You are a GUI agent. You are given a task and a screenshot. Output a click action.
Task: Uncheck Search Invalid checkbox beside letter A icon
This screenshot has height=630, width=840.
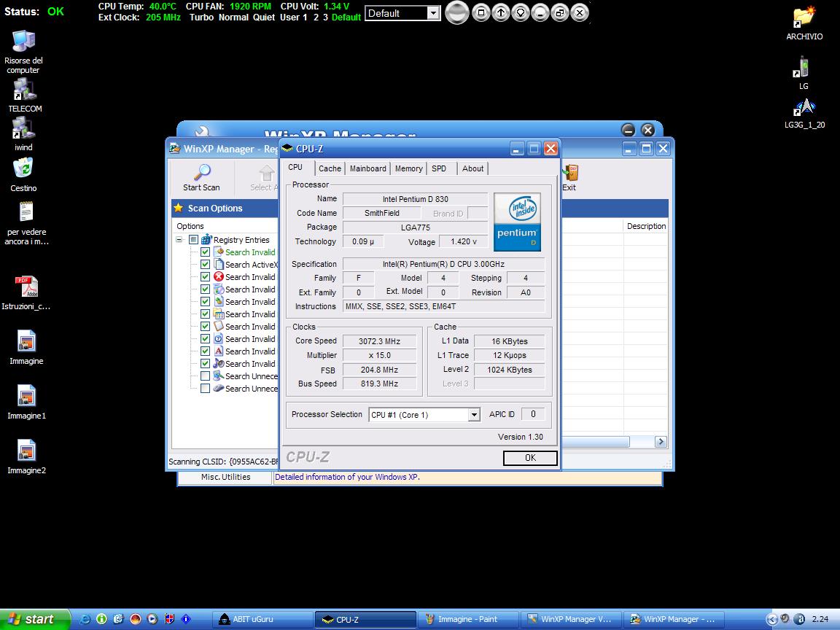pyautogui.click(x=205, y=351)
